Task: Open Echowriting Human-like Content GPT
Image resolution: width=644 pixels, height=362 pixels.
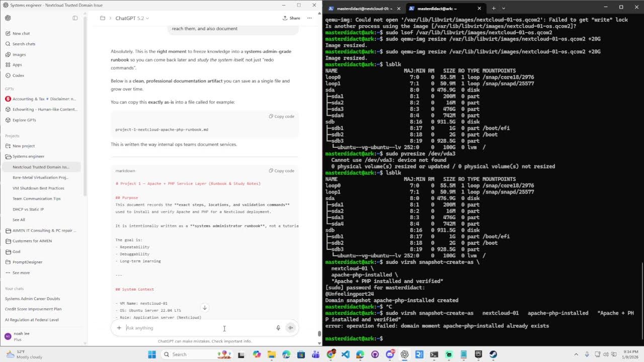Action: pos(40,109)
